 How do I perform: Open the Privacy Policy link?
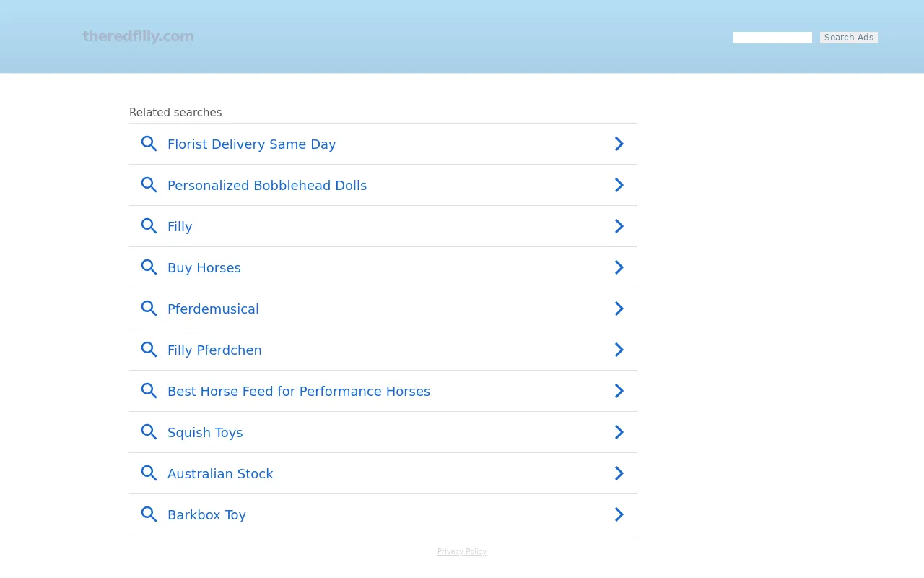pyautogui.click(x=462, y=552)
